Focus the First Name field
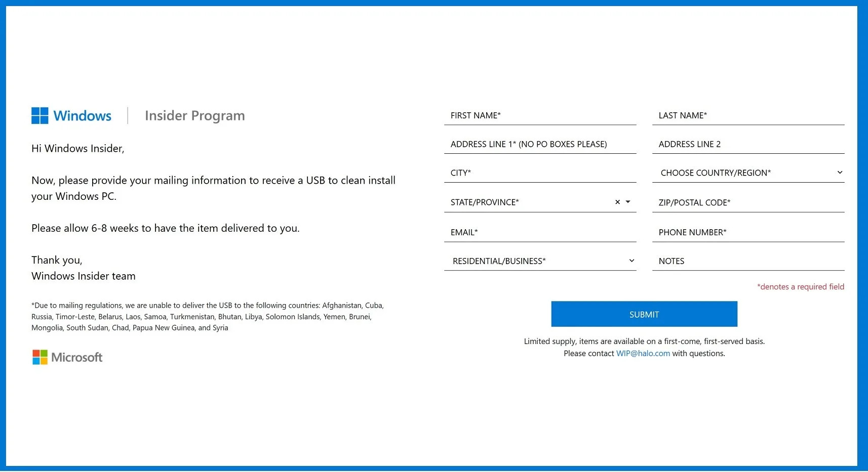The image size is (868, 472). (x=540, y=116)
